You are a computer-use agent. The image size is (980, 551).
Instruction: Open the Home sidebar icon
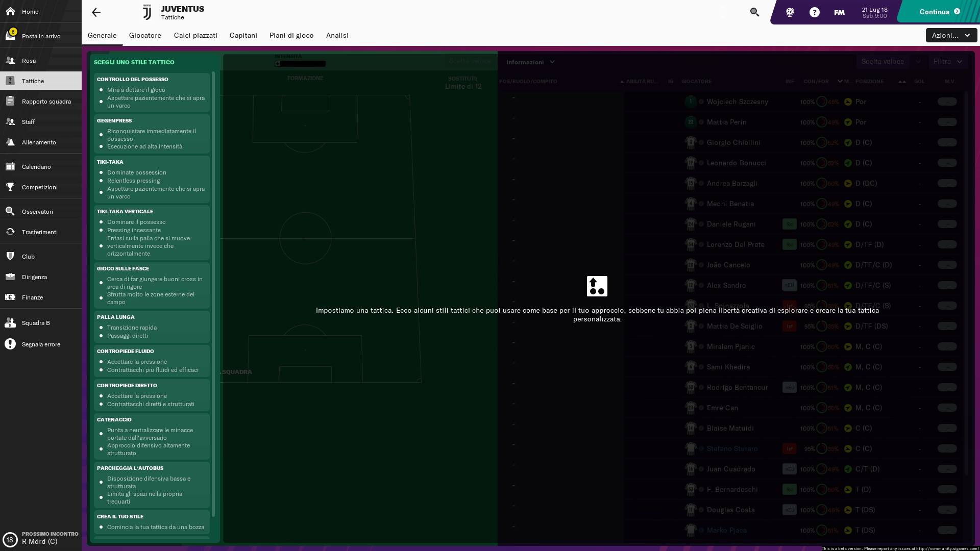(x=10, y=11)
